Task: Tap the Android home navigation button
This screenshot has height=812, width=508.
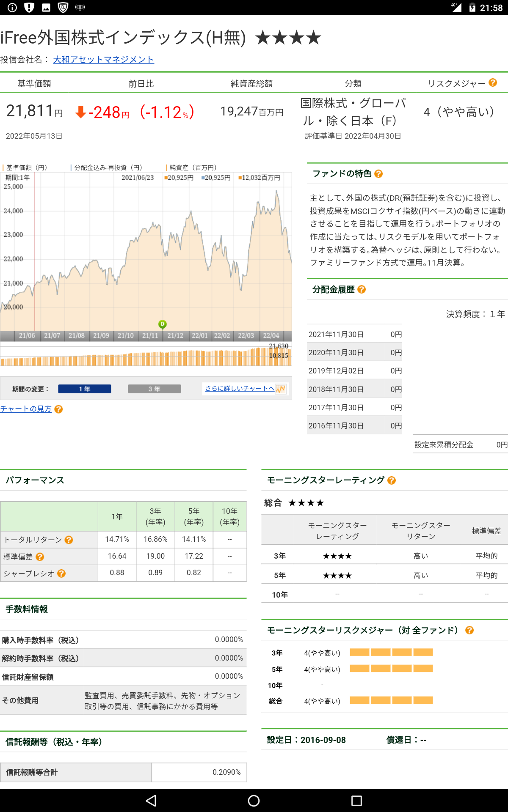Action: click(254, 801)
